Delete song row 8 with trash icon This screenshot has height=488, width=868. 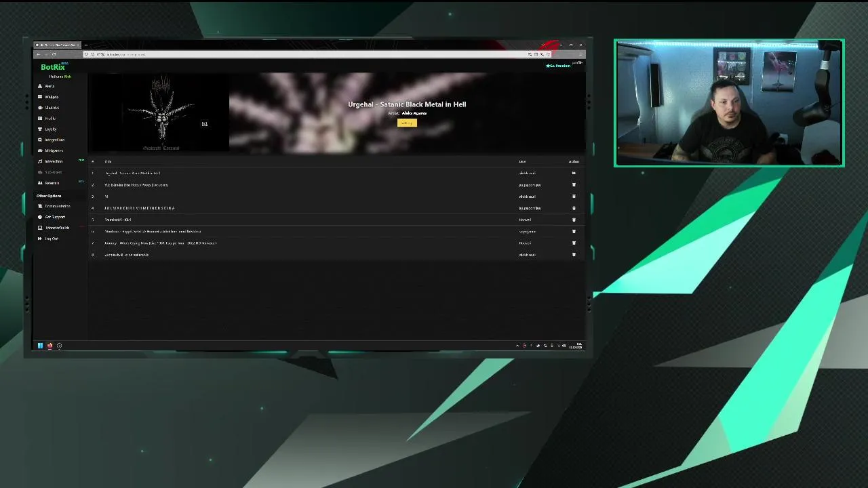574,255
